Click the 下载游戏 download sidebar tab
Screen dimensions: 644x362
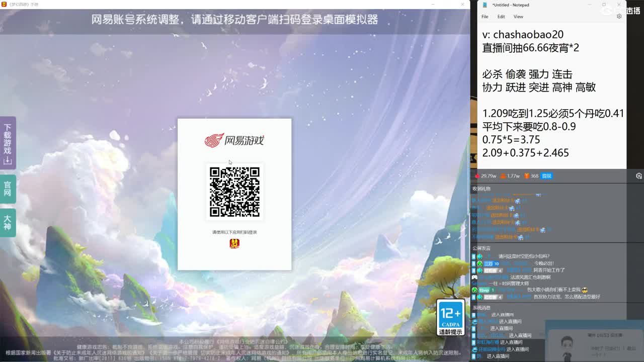[x=8, y=143]
